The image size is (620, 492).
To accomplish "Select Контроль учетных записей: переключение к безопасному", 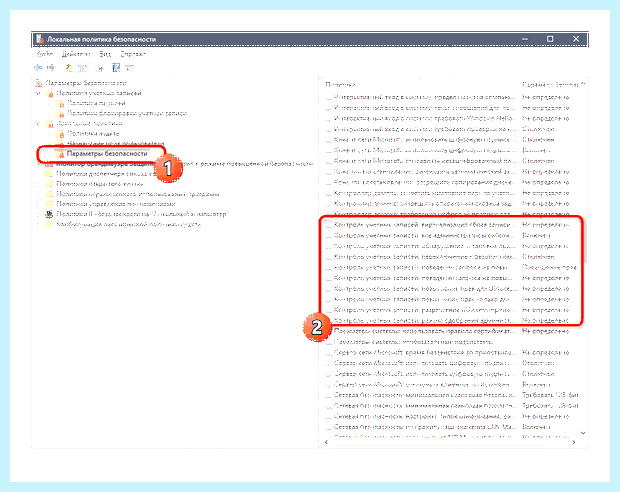I will [x=453, y=257].
